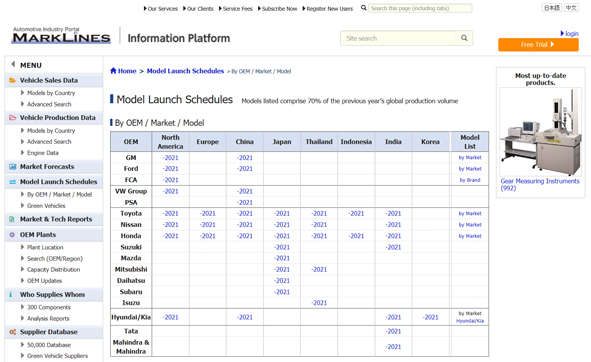591x362 pixels.
Task: Open Hyundai/Kia Korea -2021 link
Action: (x=430, y=318)
